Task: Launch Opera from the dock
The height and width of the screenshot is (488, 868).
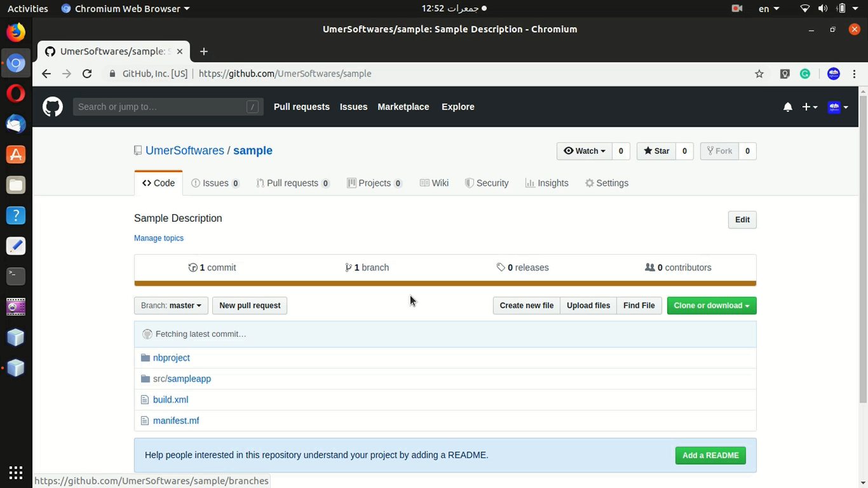Action: [x=16, y=93]
